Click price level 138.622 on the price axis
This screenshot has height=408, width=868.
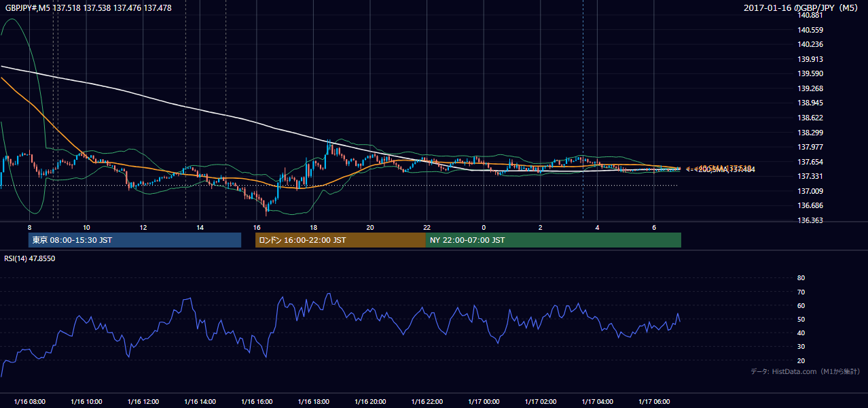tap(810, 118)
